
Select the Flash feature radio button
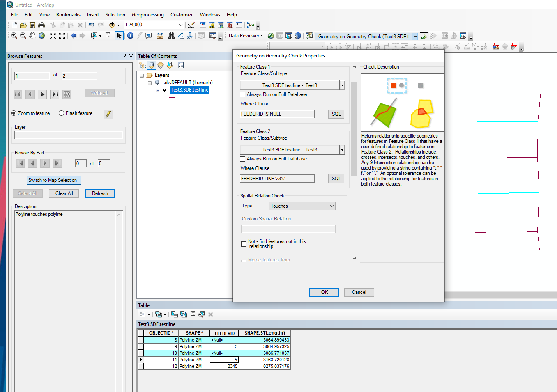(62, 113)
